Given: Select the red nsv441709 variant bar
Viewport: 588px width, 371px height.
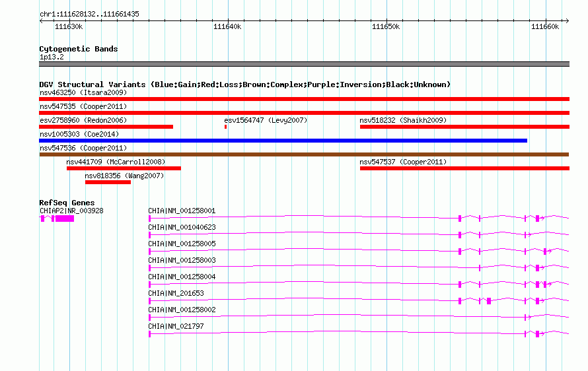Looking at the screenshot, I should (124, 168).
